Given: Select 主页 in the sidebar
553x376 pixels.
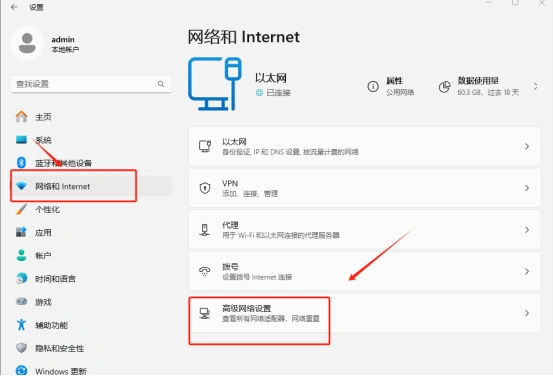Looking at the screenshot, I should (x=91, y=117).
